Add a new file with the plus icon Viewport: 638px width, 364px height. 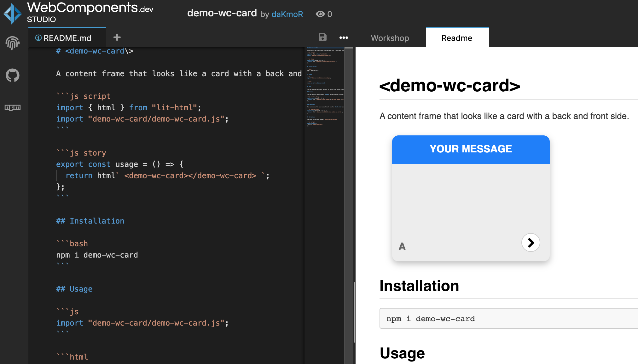coord(117,37)
